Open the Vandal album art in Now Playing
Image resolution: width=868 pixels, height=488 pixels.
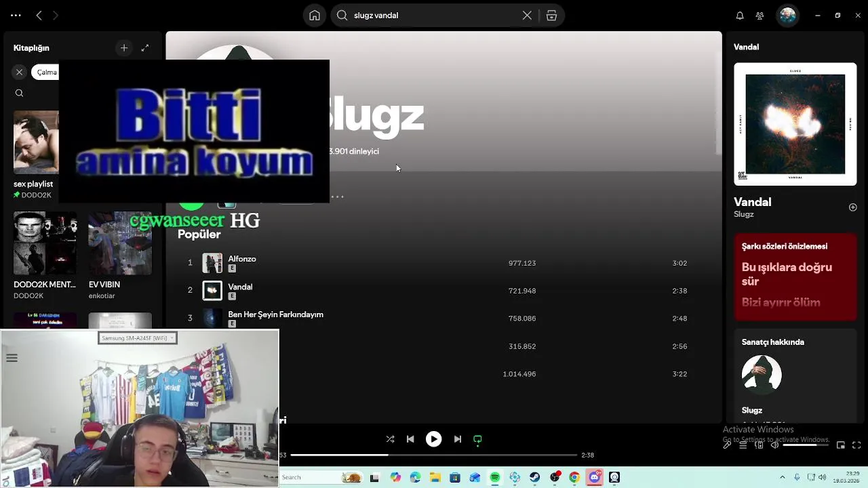point(795,124)
